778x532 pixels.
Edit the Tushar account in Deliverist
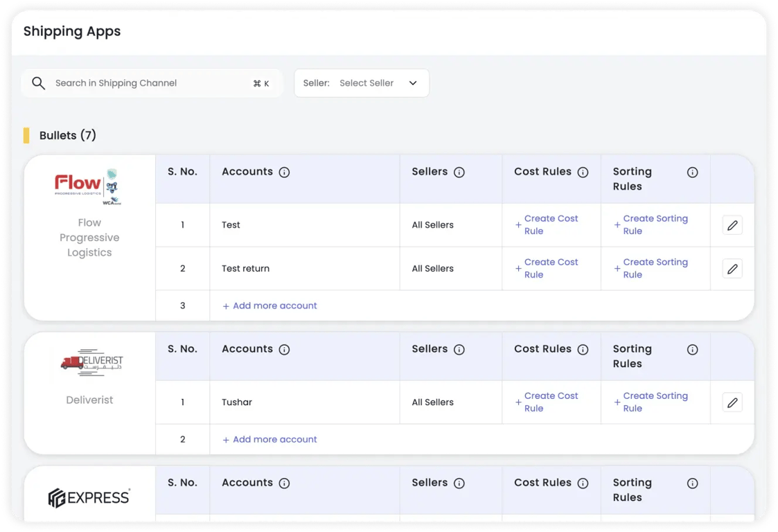[732, 402]
